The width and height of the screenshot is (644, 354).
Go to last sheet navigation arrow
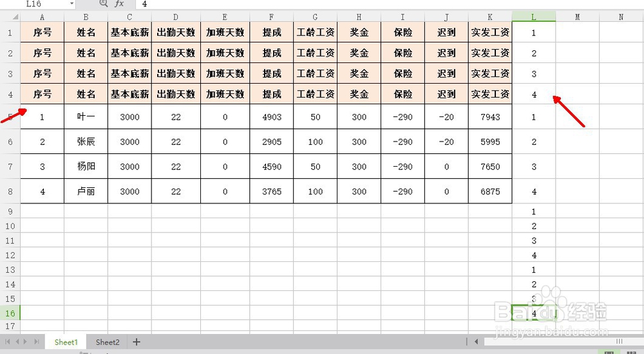(37, 341)
